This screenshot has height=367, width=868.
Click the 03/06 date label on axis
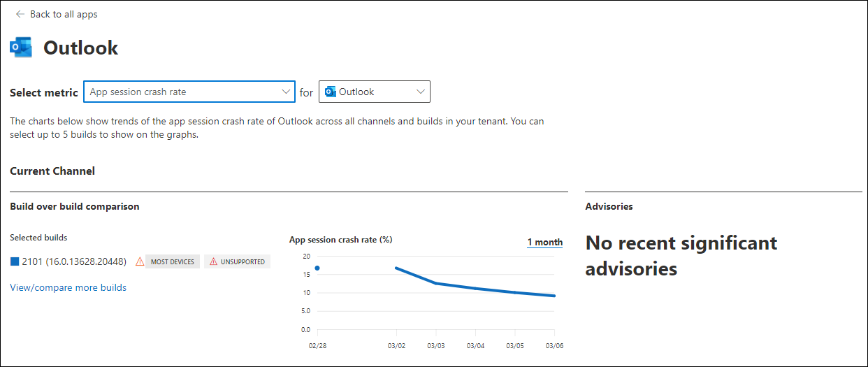(x=555, y=345)
